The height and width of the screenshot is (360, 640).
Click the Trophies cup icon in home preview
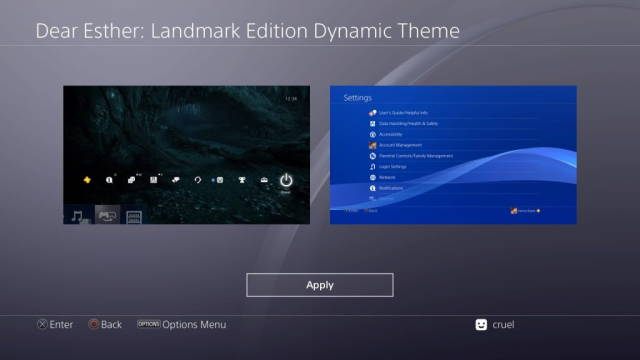[x=242, y=180]
